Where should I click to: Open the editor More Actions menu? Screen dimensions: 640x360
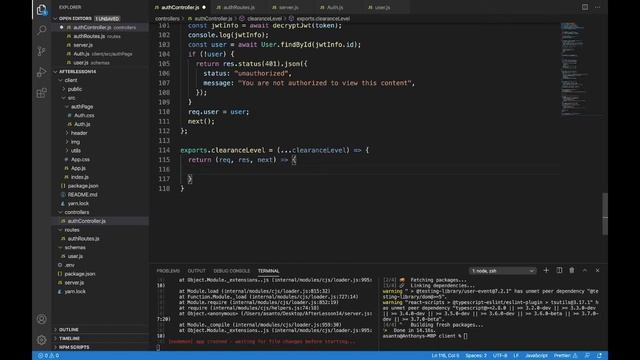click(x=598, y=7)
